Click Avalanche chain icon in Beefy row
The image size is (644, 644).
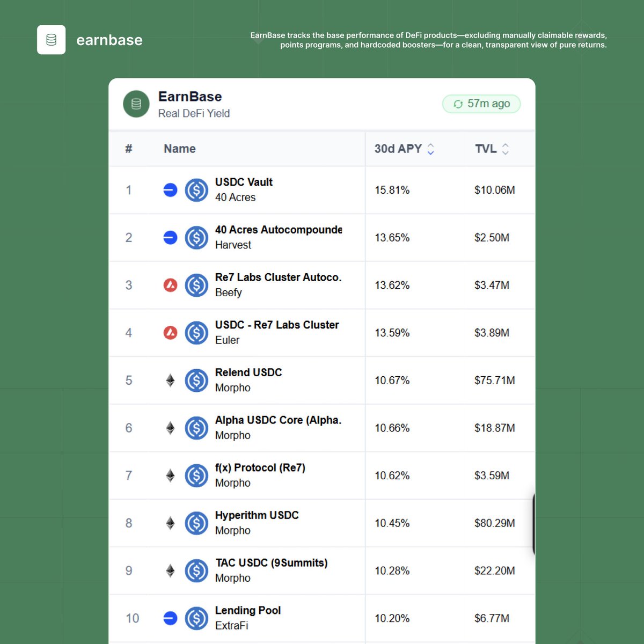[x=170, y=285]
